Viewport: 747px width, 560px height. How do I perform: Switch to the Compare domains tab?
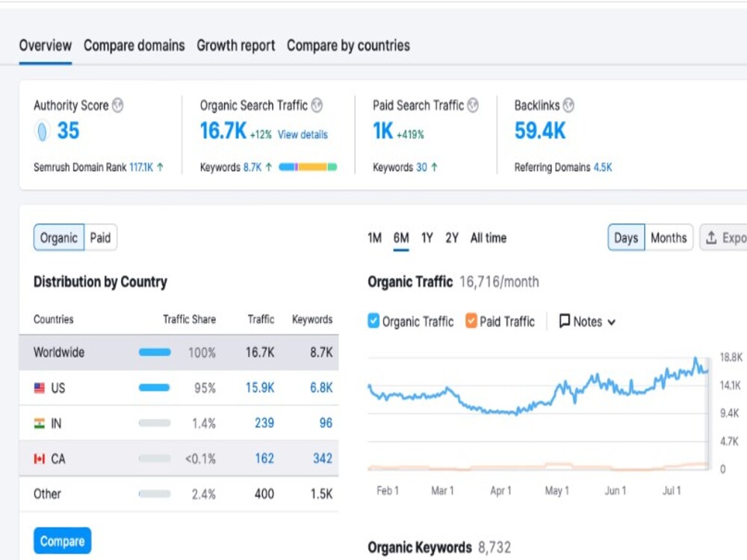134,46
